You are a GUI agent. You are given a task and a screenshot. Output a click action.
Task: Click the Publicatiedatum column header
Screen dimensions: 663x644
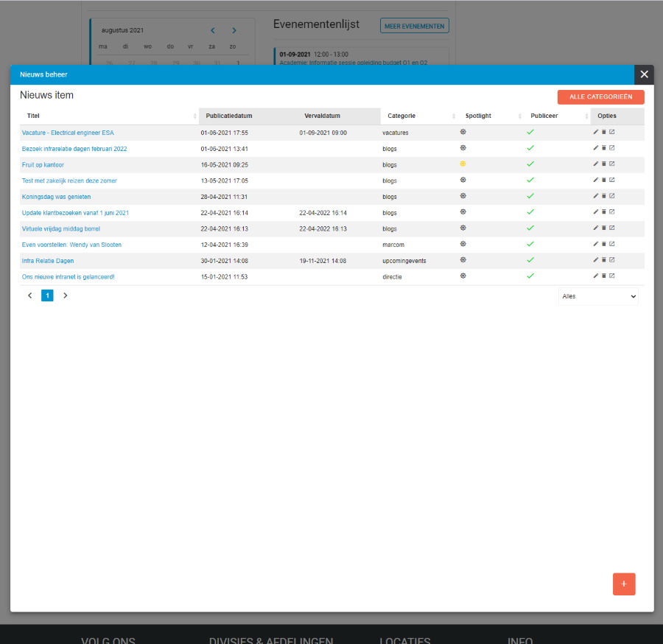[x=229, y=116]
